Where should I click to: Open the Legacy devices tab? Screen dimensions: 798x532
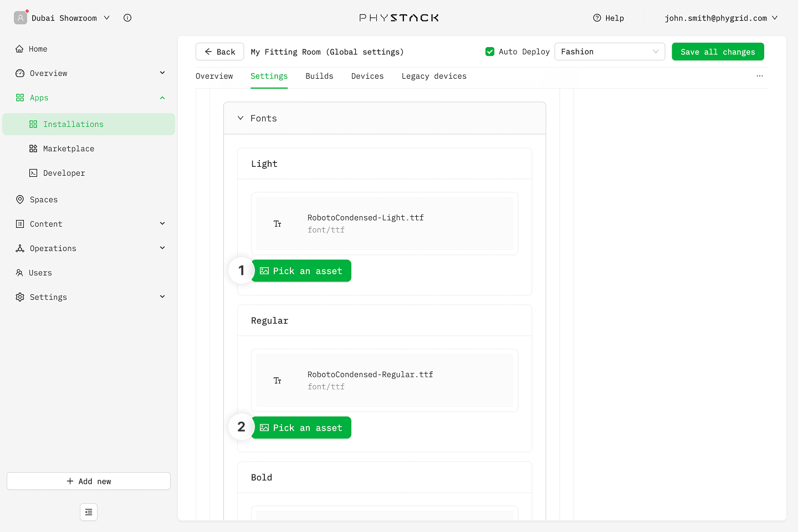pos(434,76)
